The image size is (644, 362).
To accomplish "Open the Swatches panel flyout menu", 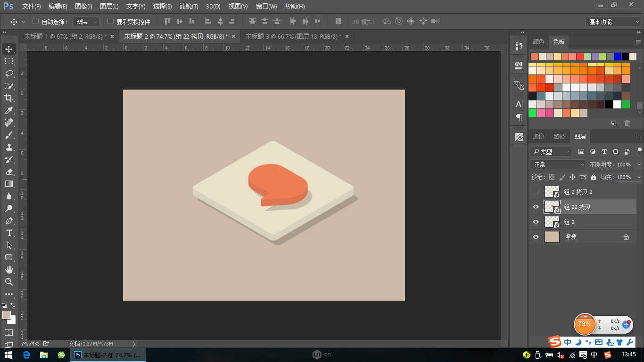I will click(638, 41).
